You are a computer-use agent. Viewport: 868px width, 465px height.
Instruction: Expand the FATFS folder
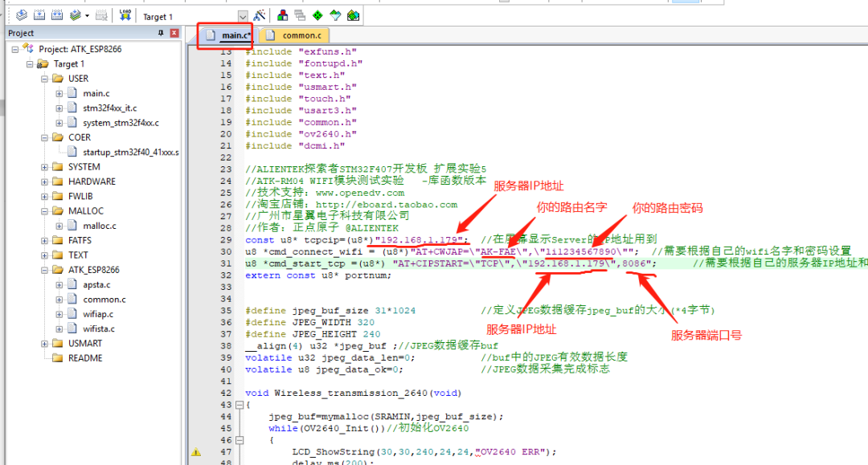click(x=44, y=240)
